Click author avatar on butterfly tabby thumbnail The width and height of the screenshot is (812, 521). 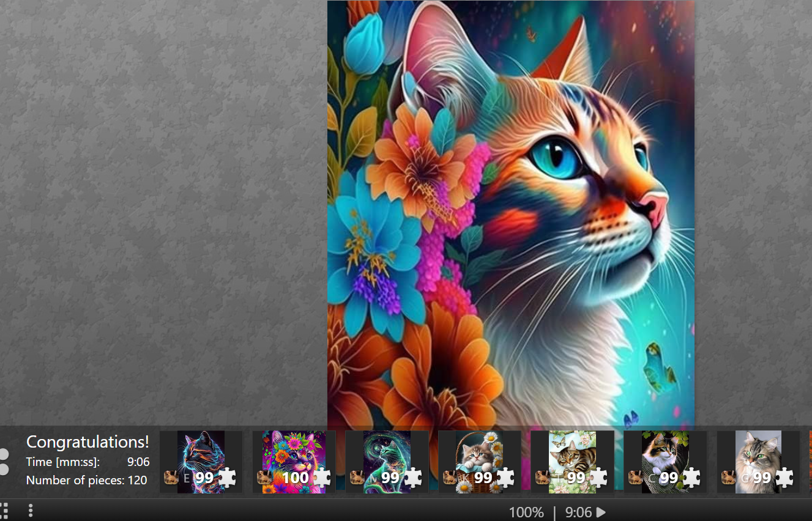click(543, 478)
